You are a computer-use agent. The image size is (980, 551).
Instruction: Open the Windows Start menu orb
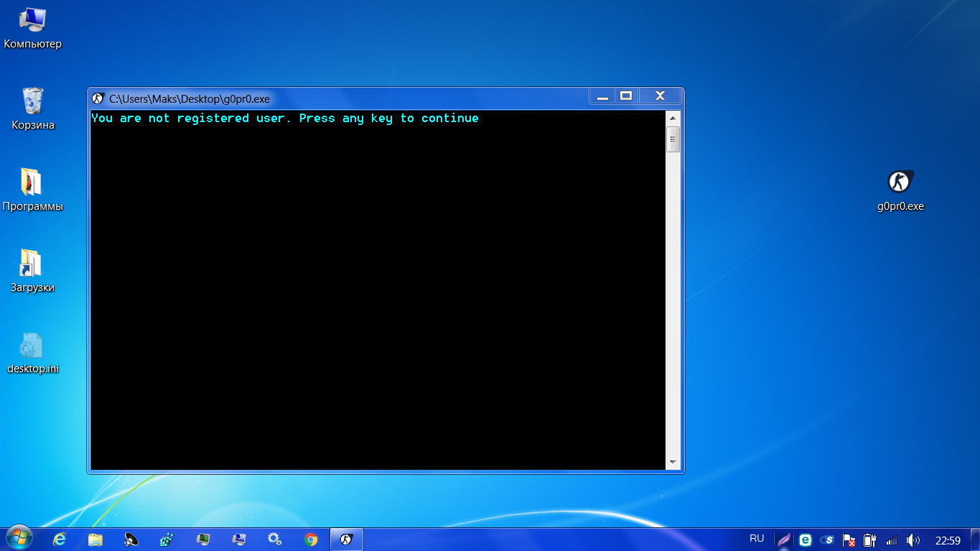pos(19,539)
